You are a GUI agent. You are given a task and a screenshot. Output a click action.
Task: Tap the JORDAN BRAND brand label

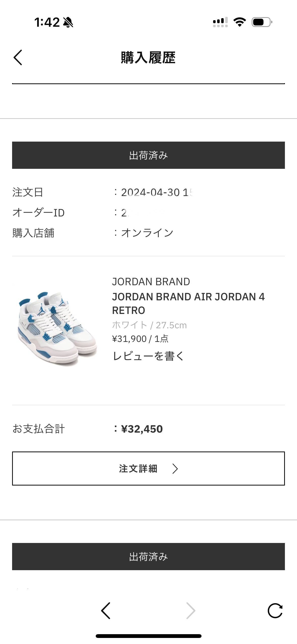pyautogui.click(x=151, y=281)
